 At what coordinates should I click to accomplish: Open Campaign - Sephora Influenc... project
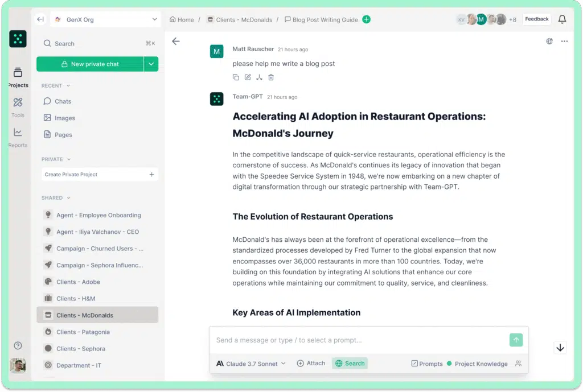pos(97,265)
